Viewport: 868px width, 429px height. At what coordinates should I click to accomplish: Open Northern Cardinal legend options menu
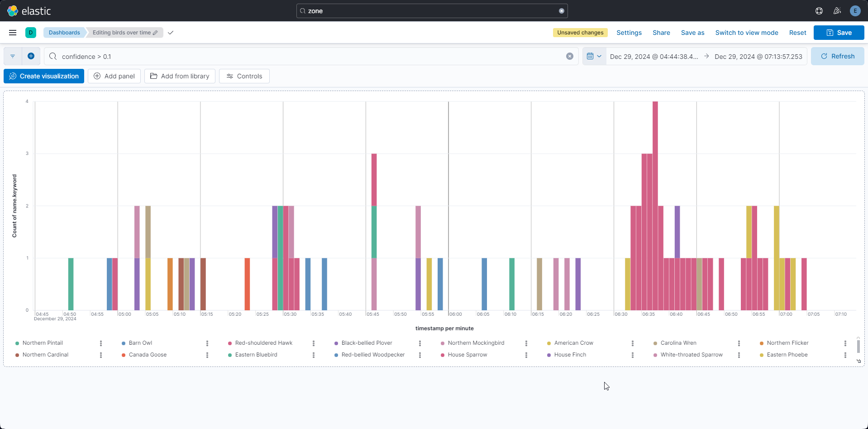pyautogui.click(x=101, y=355)
